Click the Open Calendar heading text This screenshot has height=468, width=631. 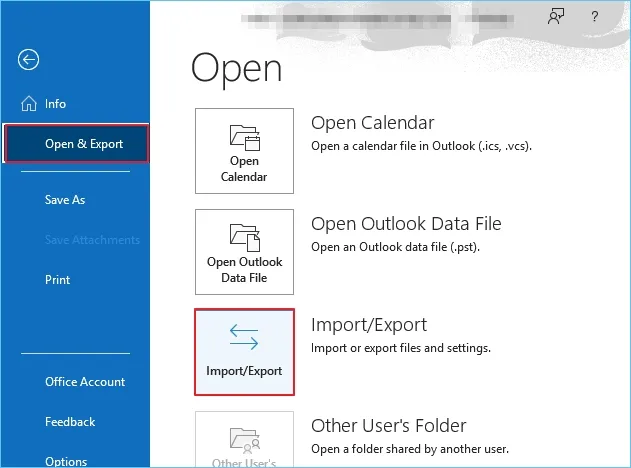[373, 123]
